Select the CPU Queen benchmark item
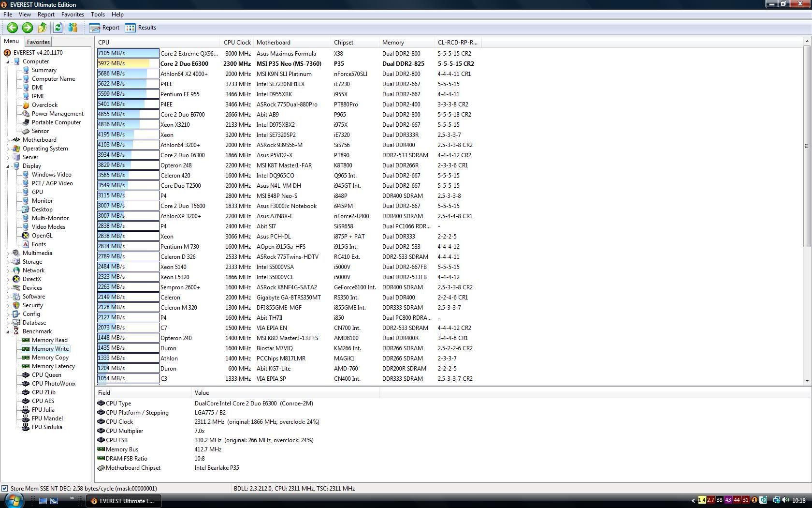 [x=46, y=375]
